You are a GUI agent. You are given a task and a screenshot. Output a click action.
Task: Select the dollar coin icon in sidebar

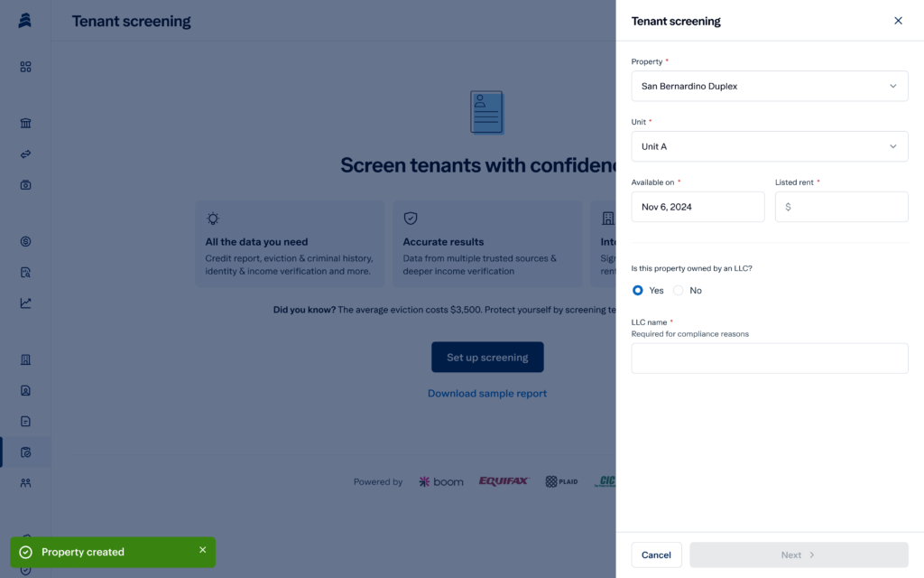click(x=25, y=241)
